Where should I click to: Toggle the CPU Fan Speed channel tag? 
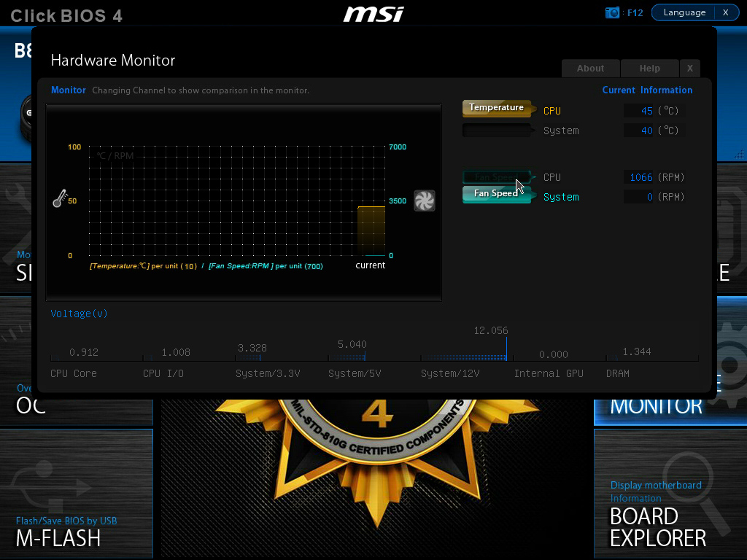point(497,177)
